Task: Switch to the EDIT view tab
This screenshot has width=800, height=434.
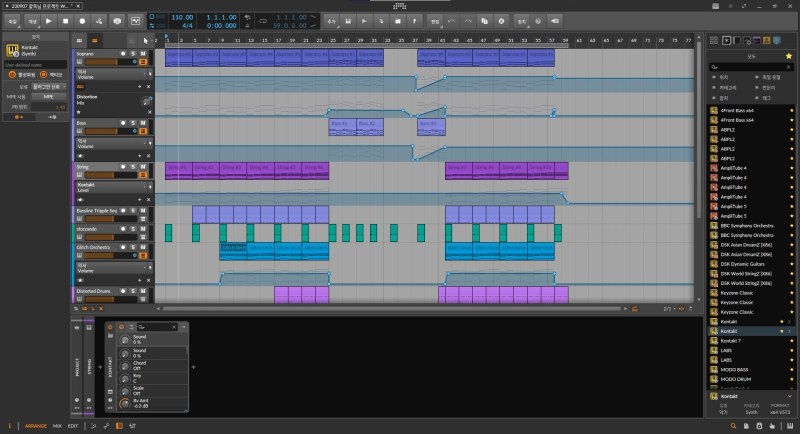Action: [x=73, y=425]
